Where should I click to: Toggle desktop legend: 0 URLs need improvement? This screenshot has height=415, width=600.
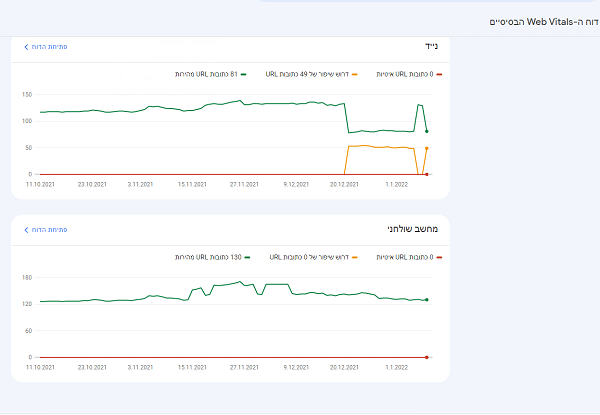pos(313,257)
